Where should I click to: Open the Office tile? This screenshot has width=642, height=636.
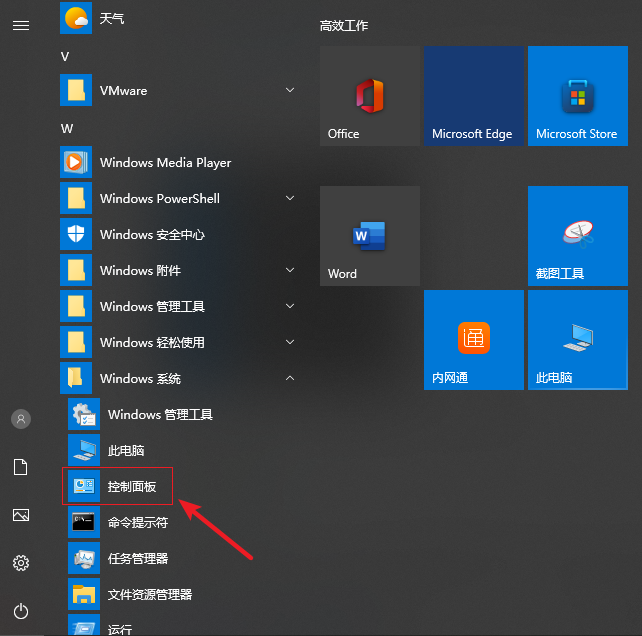click(x=369, y=96)
